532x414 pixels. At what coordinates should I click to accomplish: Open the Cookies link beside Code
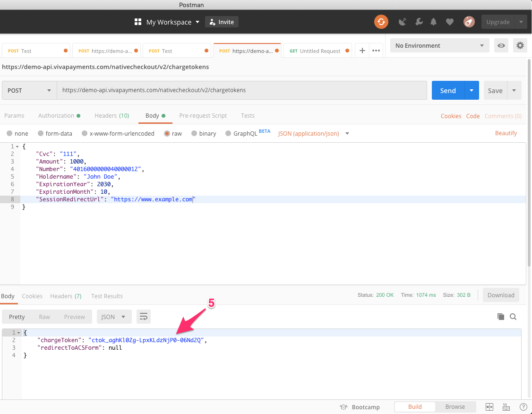(x=451, y=116)
